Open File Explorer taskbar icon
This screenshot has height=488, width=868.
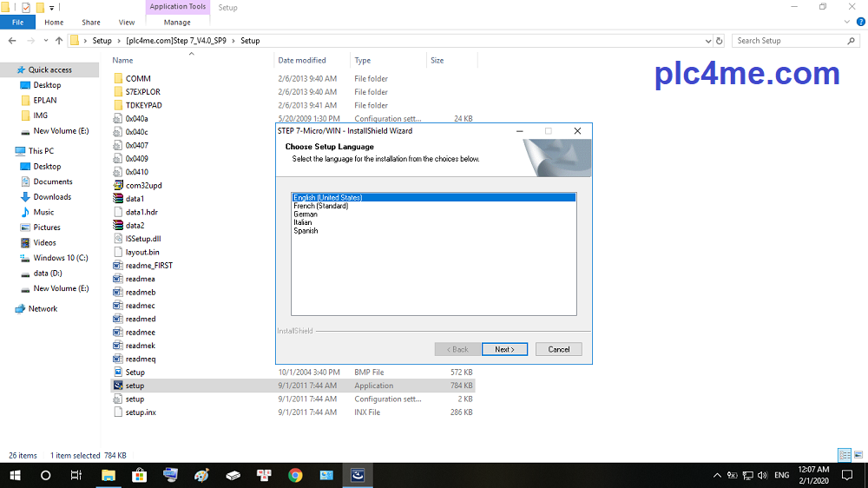pyautogui.click(x=108, y=475)
